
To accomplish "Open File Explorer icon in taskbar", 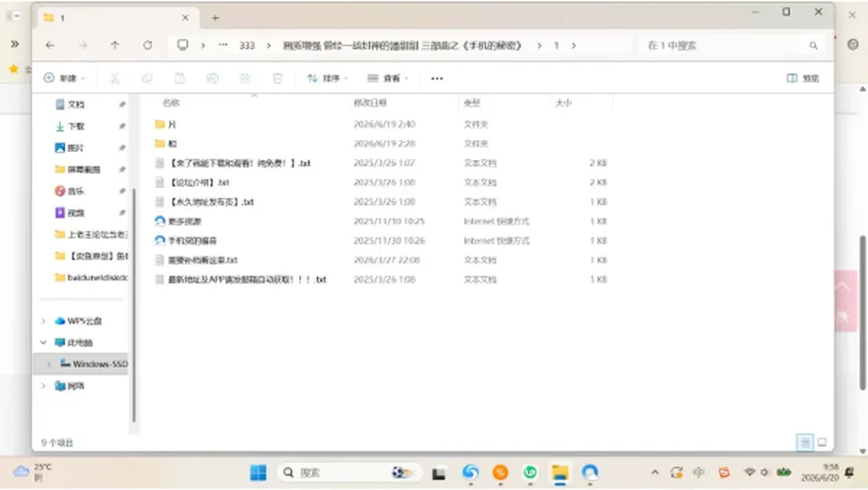I will [560, 472].
